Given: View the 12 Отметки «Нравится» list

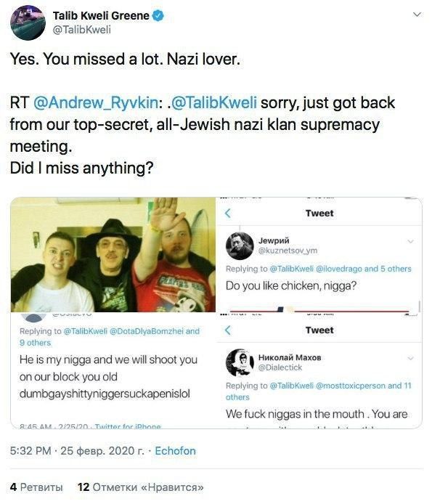Looking at the screenshot, I should coord(140,487).
